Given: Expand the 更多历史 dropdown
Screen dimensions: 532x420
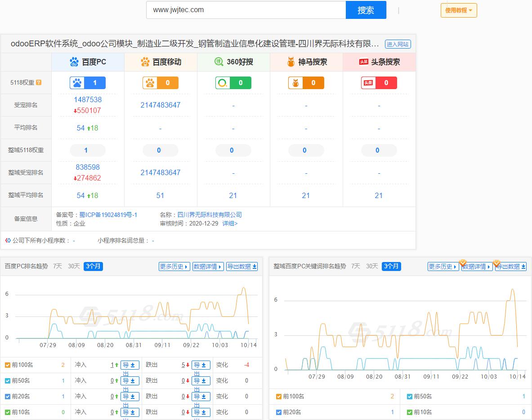Looking at the screenshot, I should tap(175, 266).
